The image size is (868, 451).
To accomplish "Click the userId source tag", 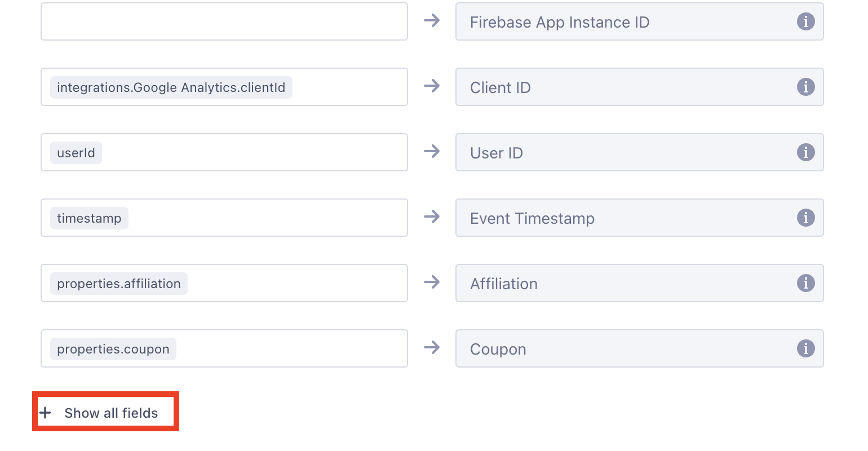I will 76,153.
